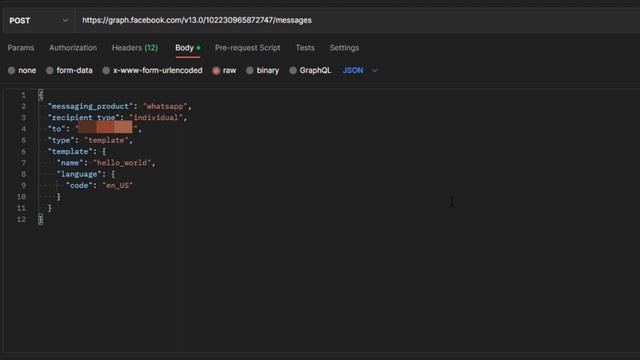Click the "template" key on line 6
640x360 pixels.
[70, 151]
